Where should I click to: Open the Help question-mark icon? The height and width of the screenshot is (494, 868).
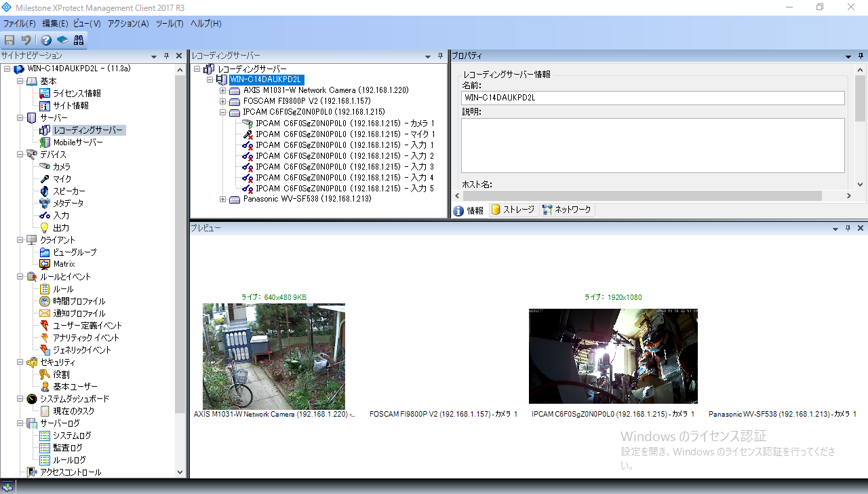tap(46, 40)
